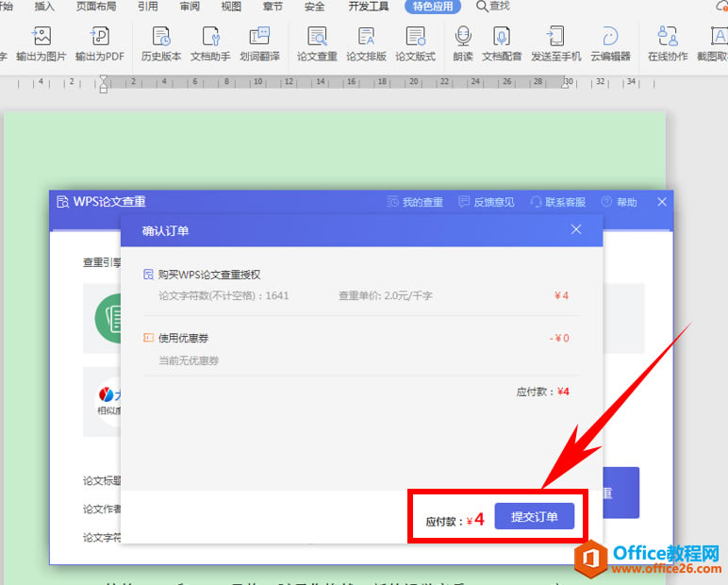Screen dimensions: 728x585
Task: Switch to the 引用 ribbon tab
Action: click(148, 7)
